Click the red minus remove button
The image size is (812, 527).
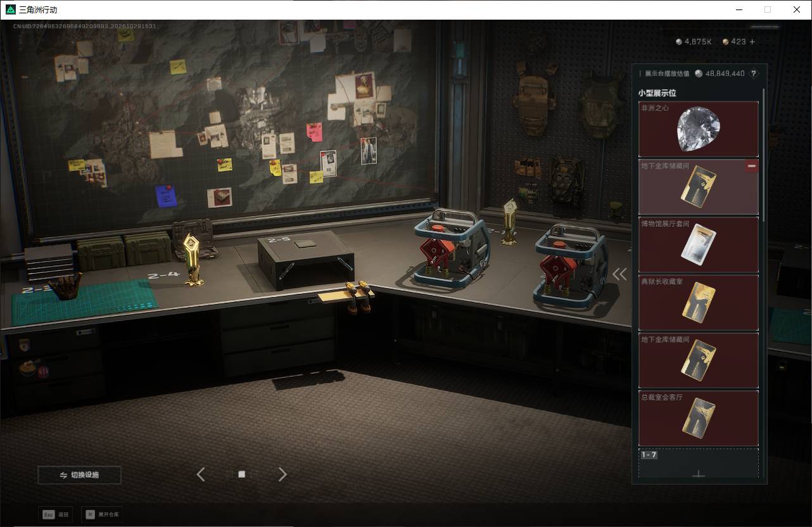tap(752, 166)
